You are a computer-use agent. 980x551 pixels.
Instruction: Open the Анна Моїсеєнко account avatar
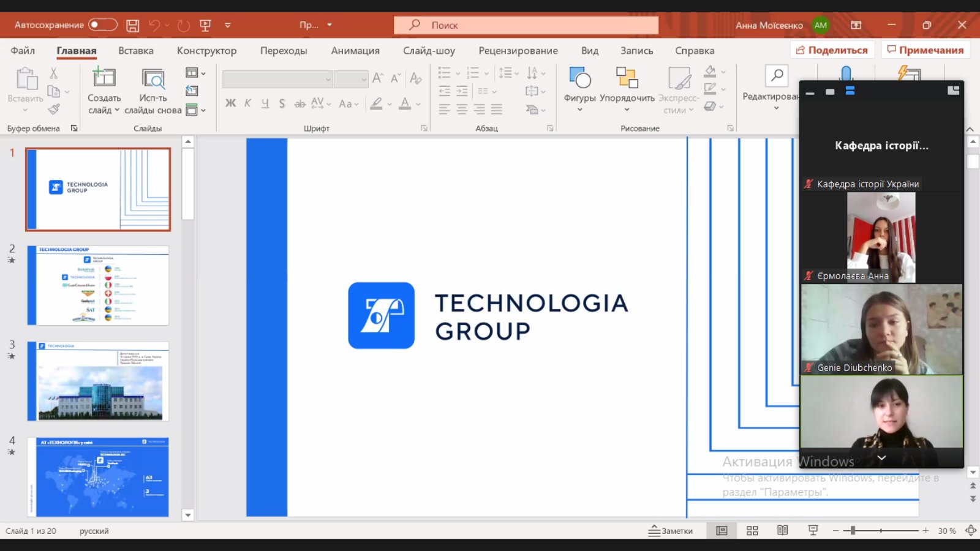pos(820,25)
